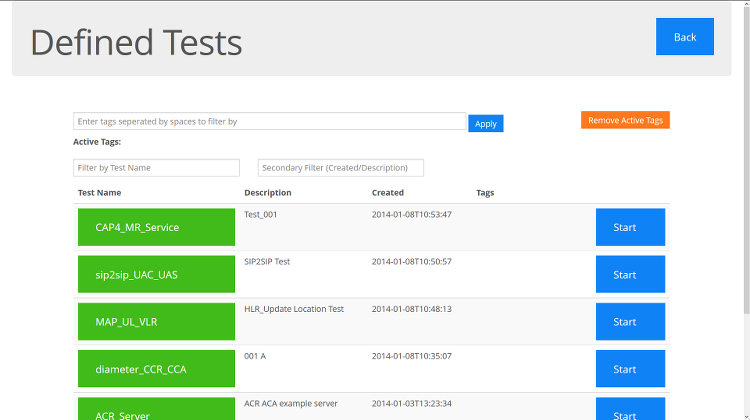750x420 pixels.
Task: Click the vertical page scrollbar
Action: (747, 158)
